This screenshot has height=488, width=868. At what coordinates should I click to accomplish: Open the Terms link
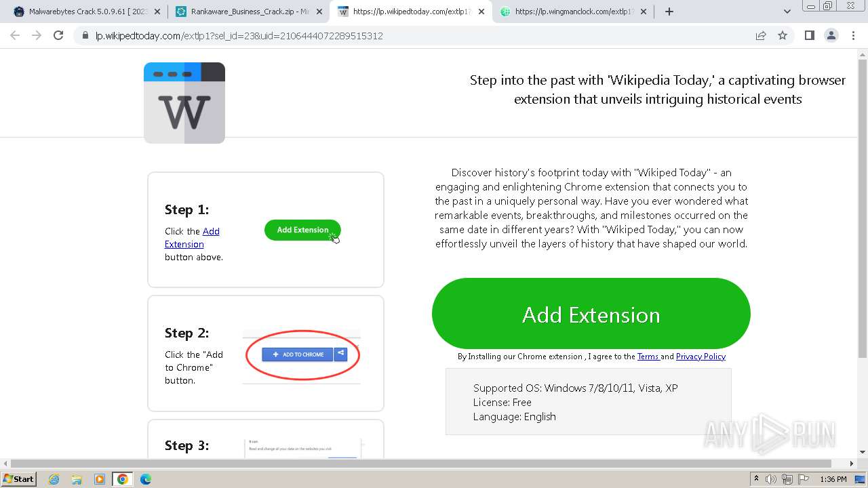tap(648, 357)
